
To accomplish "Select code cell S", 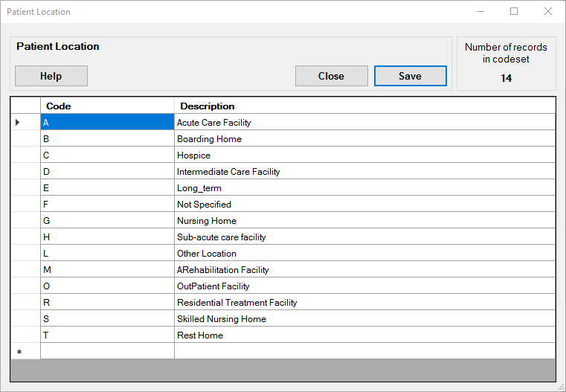I will 107,318.
